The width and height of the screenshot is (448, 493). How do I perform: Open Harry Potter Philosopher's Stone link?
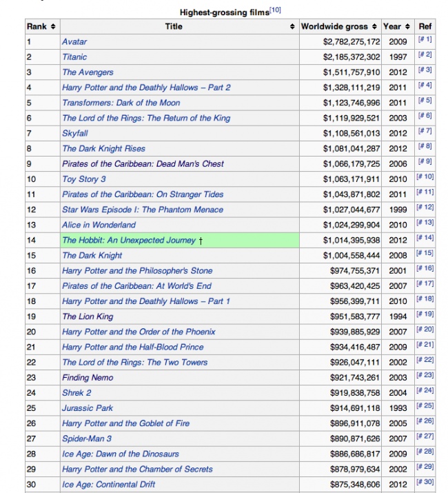[x=137, y=271]
